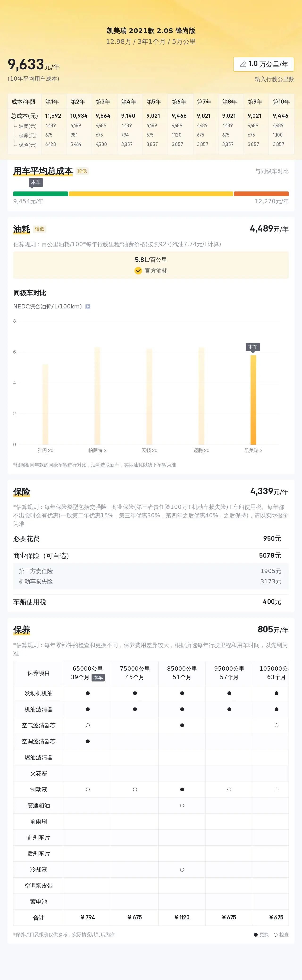The width and height of the screenshot is (302, 980).
Task: Click the 火花塞 row label
Action: (38, 773)
